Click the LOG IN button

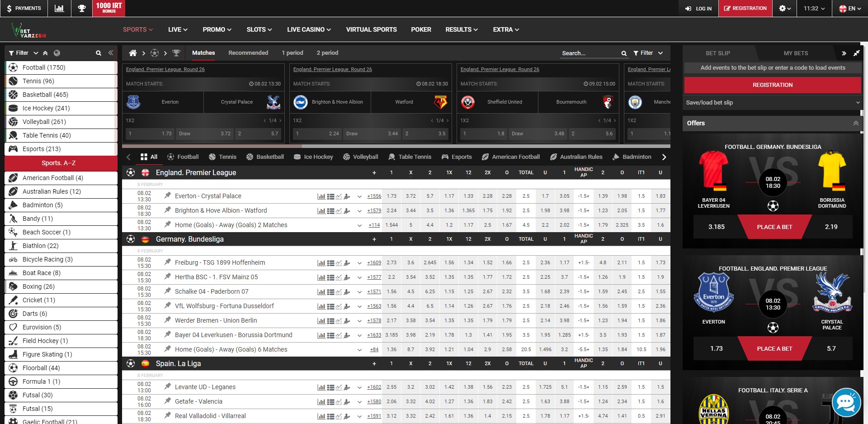tap(698, 9)
